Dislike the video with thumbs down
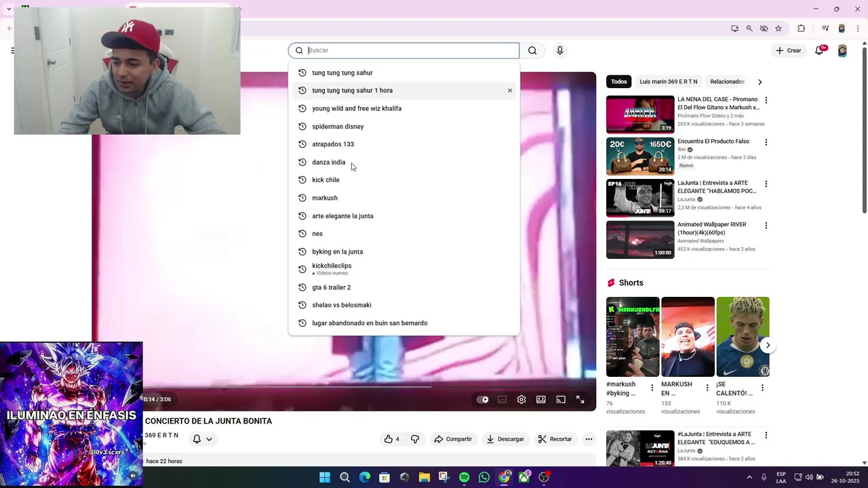868x488 pixels. (x=415, y=439)
